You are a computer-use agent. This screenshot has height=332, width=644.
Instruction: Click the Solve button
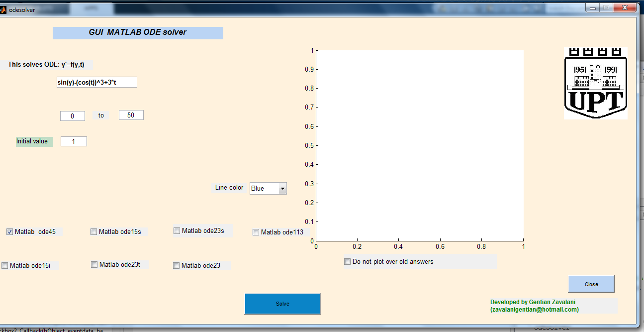(x=282, y=304)
